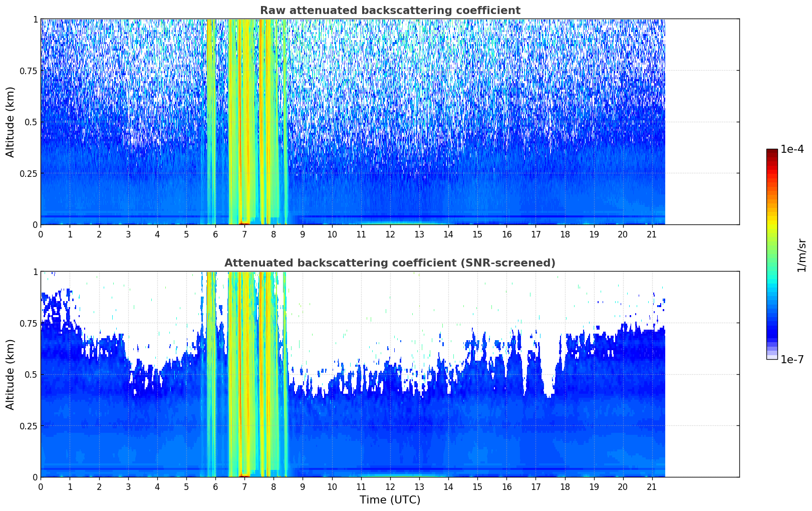Click the '21' time tick under top plot
The image size is (812, 511).
coord(652,234)
